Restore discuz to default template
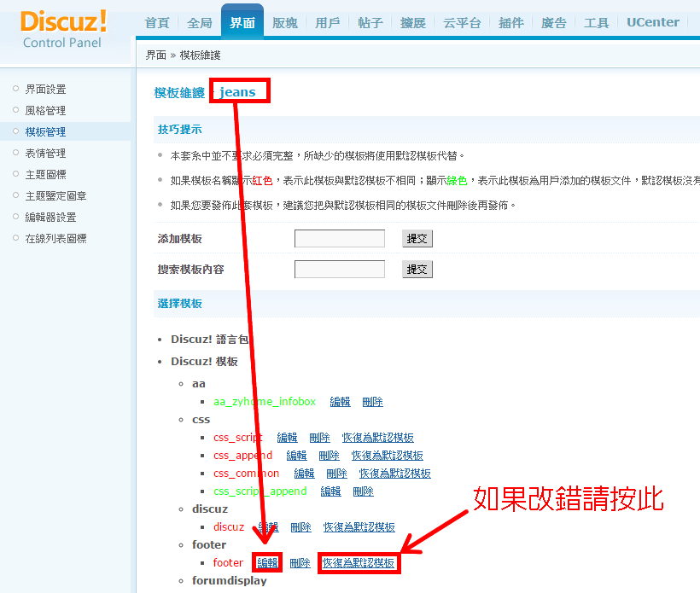Viewport: 700px width, 593px height. [359, 527]
